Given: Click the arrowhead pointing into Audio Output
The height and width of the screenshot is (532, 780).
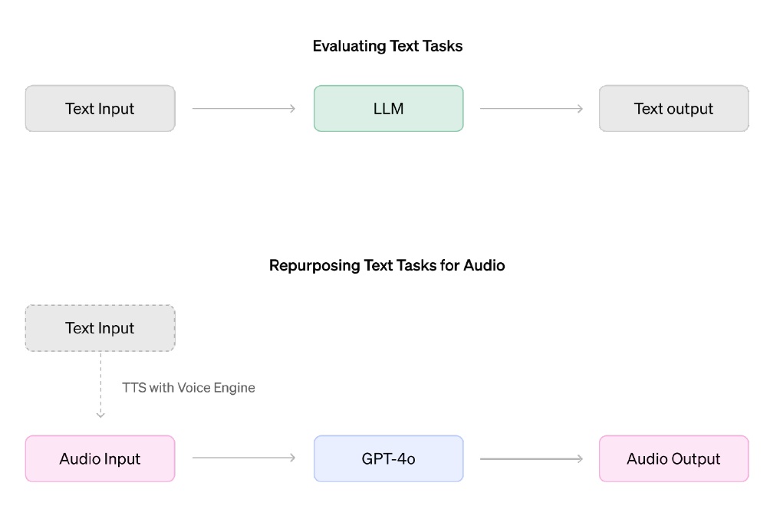Looking at the screenshot, I should pyautogui.click(x=580, y=459).
